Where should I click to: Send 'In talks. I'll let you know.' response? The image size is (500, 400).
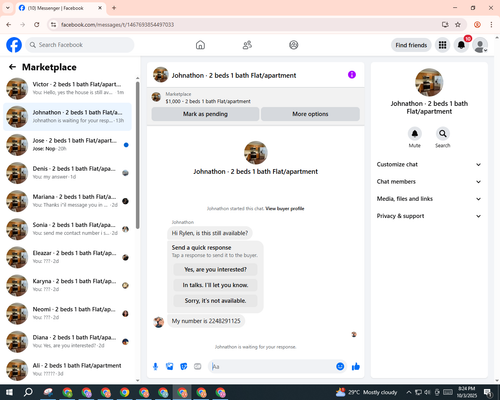[x=215, y=285]
